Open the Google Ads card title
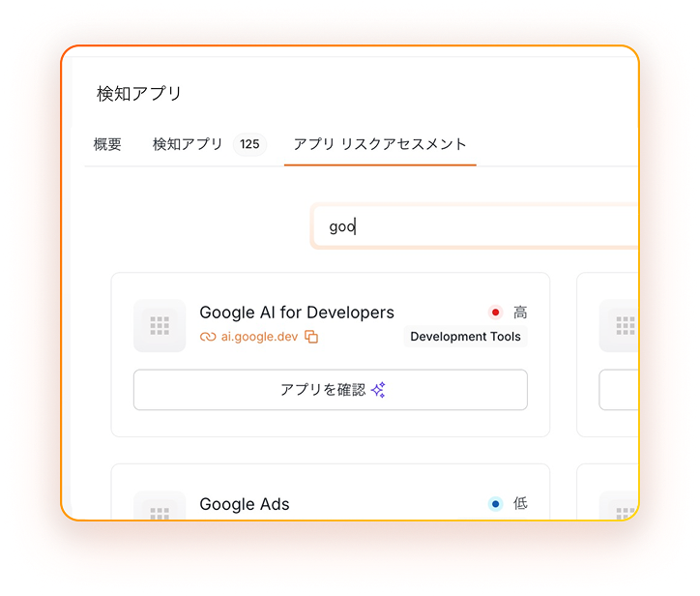This screenshot has width=700, height=596. 245,504
